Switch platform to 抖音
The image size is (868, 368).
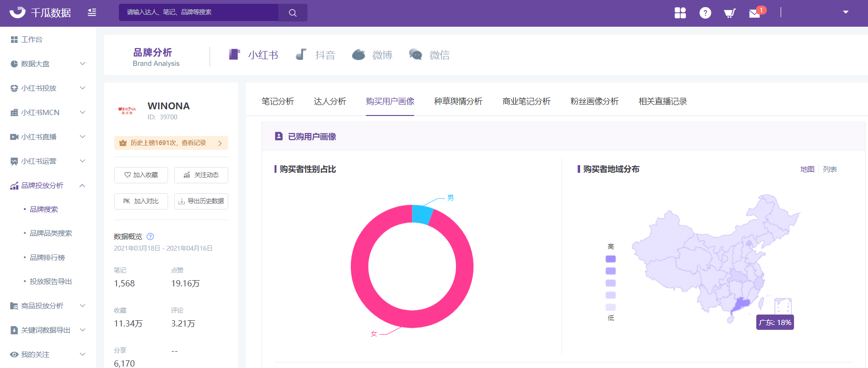click(316, 55)
